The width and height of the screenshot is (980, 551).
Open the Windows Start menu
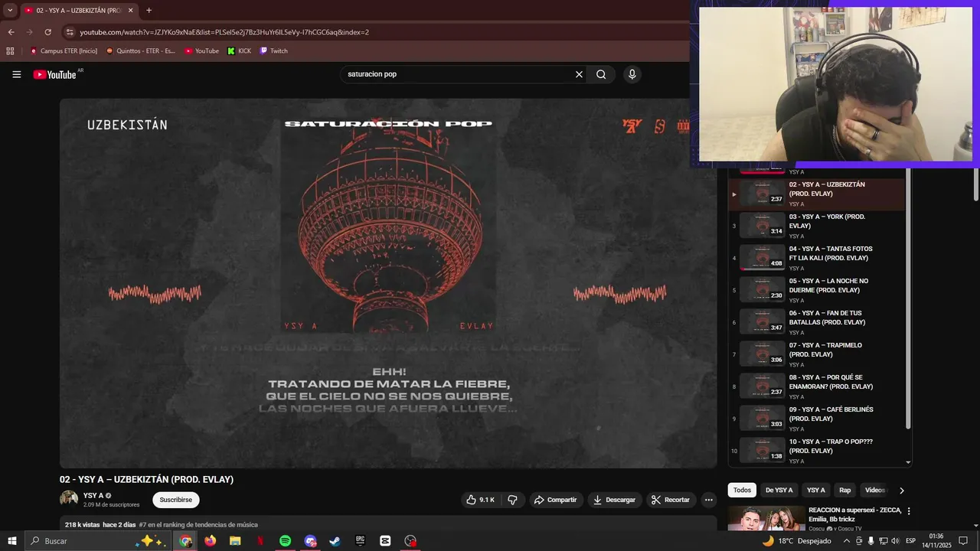point(12,541)
